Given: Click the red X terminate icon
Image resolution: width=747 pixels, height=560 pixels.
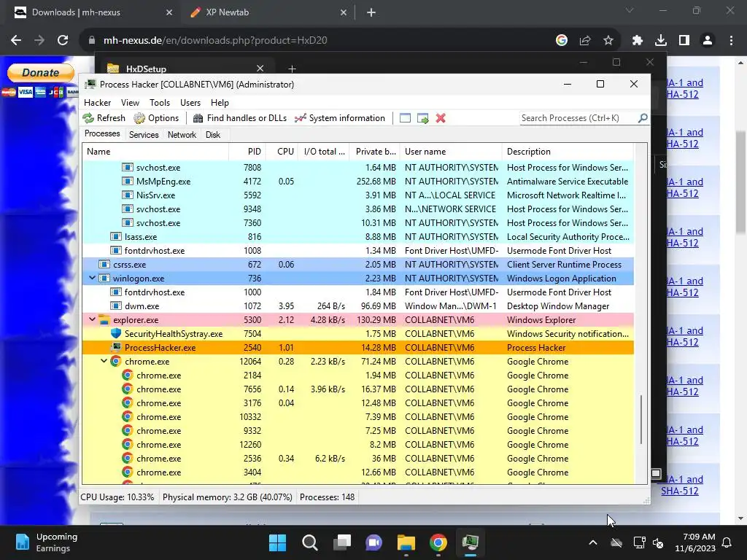Looking at the screenshot, I should click(441, 118).
